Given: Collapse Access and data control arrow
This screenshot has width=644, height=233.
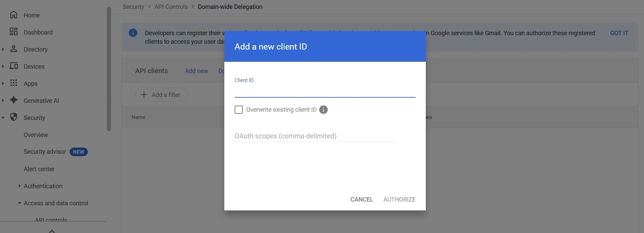Looking at the screenshot, I should pos(19,203).
